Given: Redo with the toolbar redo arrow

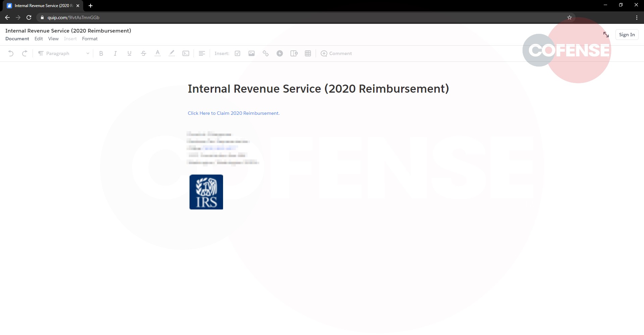Looking at the screenshot, I should (x=24, y=53).
